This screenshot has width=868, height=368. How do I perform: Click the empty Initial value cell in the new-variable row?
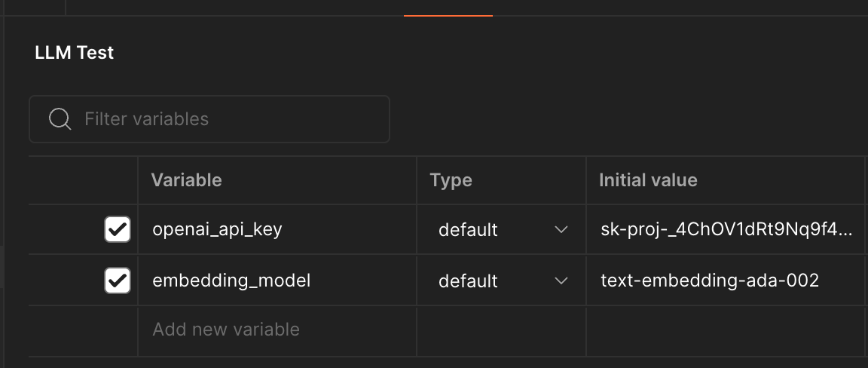click(x=725, y=330)
